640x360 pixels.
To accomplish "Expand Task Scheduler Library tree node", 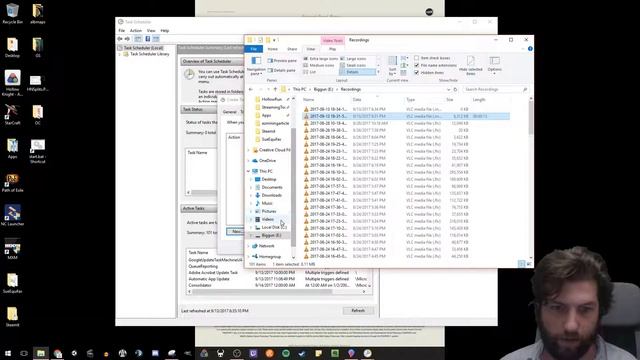I will click(120, 54).
